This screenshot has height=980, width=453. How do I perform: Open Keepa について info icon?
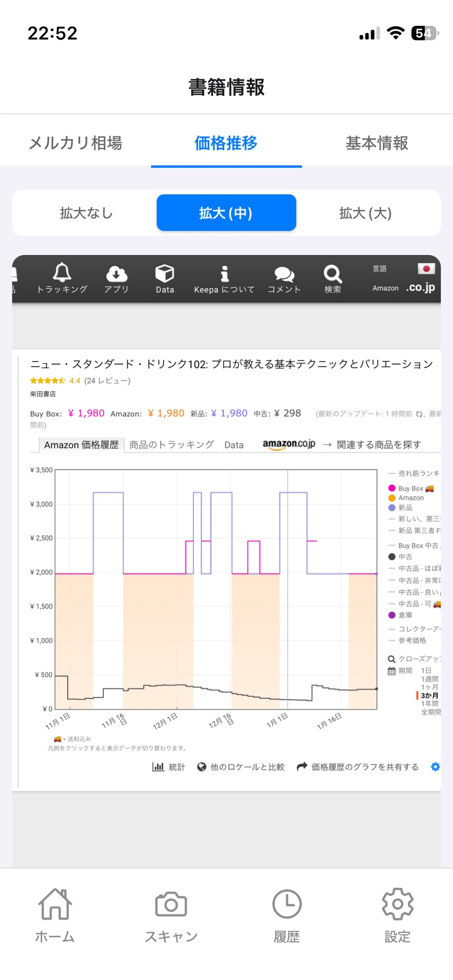pos(225,273)
